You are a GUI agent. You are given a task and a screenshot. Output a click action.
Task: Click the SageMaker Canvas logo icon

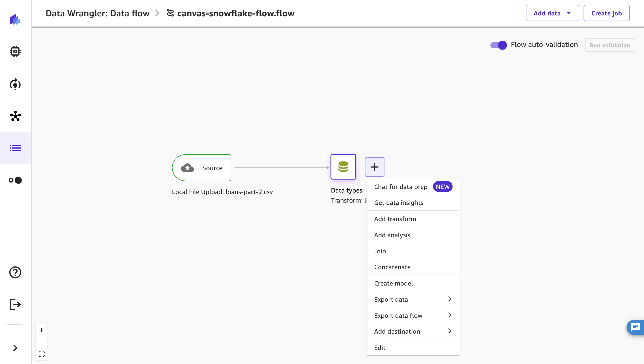(x=15, y=19)
